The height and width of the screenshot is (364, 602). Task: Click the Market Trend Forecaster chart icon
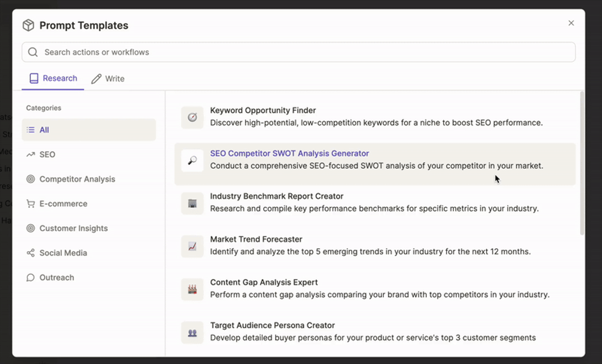192,246
